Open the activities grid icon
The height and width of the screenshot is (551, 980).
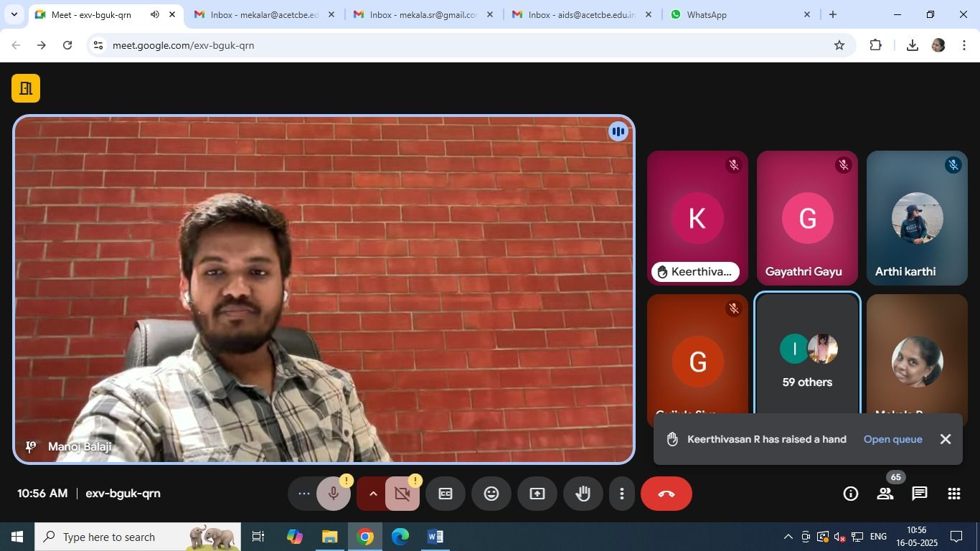pos(953,494)
